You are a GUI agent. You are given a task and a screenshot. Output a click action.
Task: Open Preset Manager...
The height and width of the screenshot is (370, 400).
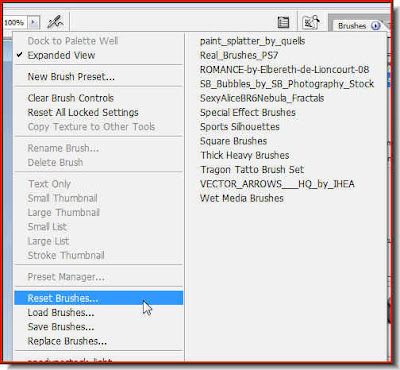(x=99, y=277)
